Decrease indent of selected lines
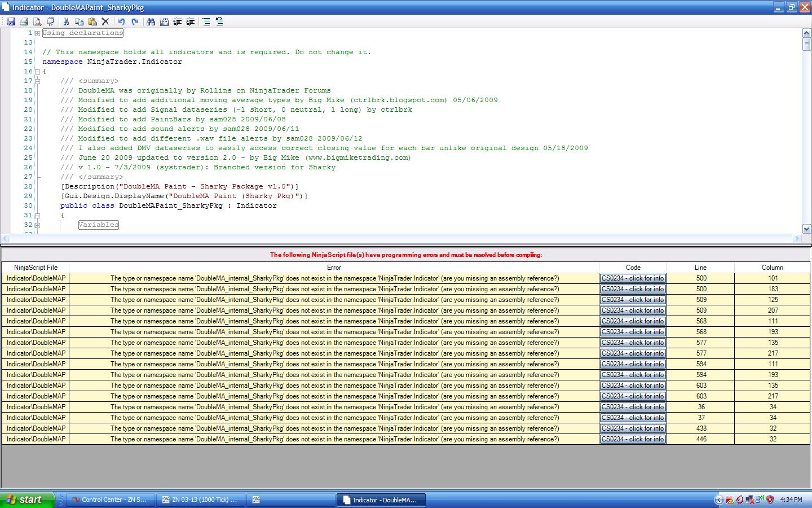Viewport: 812px width, 508px height. (x=178, y=21)
